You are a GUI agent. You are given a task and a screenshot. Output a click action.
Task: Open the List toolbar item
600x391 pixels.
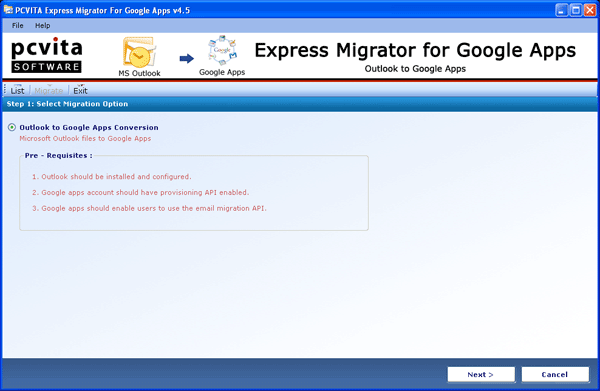coord(17,90)
